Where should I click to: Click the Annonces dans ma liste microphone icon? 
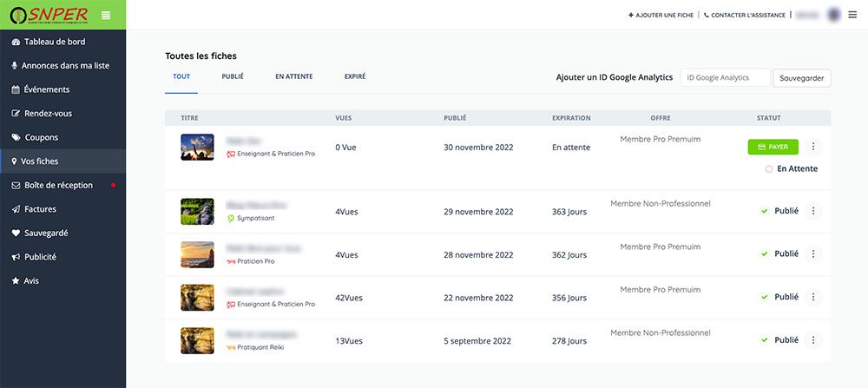[15, 66]
